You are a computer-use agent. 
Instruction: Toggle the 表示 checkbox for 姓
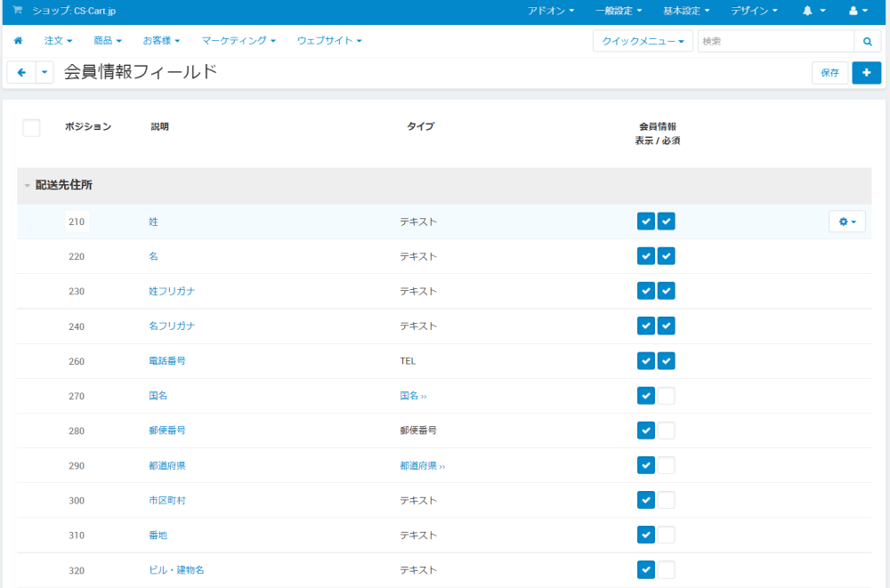[x=646, y=222]
